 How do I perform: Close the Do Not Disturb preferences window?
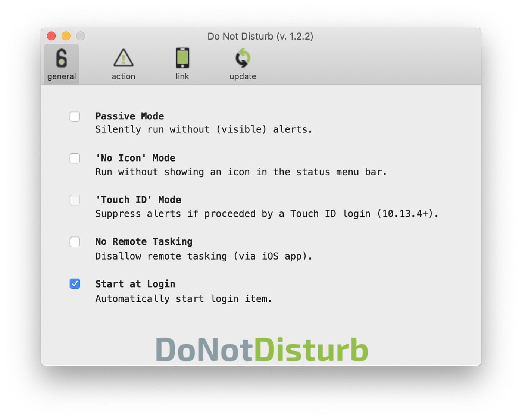(x=51, y=36)
